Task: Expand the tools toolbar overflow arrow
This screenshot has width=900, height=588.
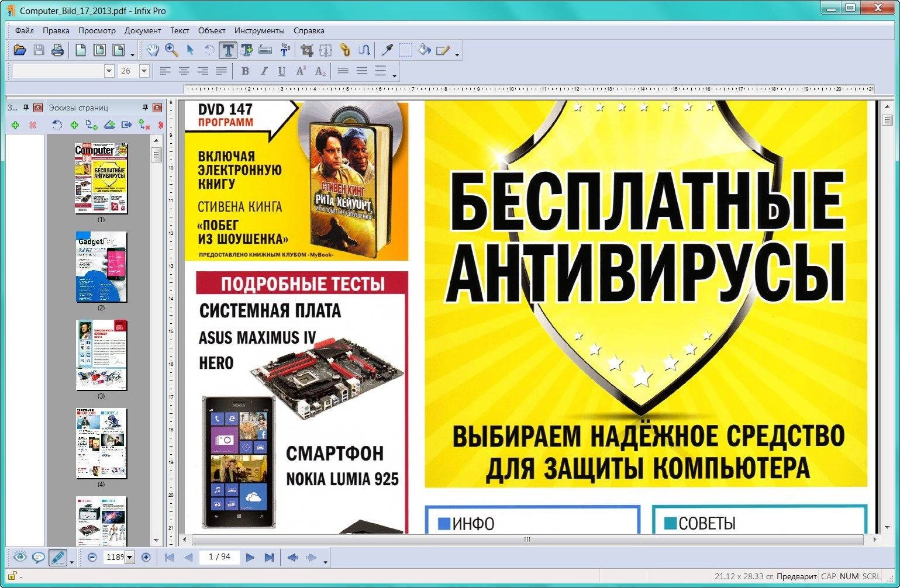Action: pos(457,54)
